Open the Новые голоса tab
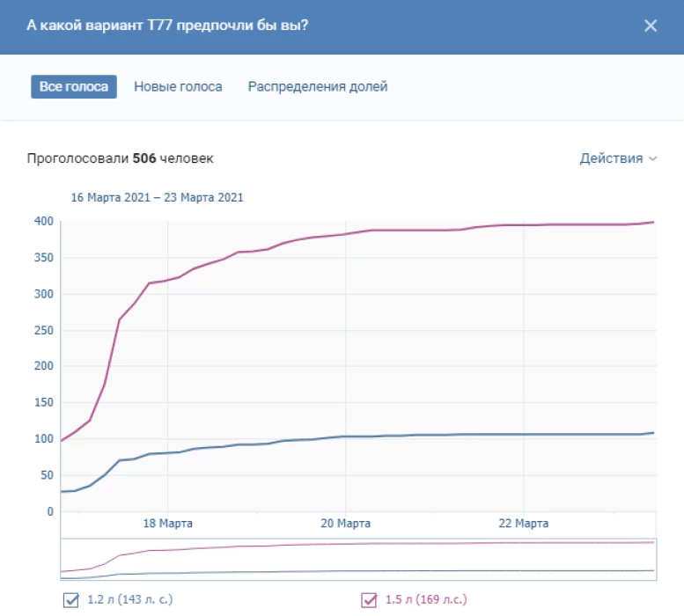This screenshot has width=684, height=616. (x=178, y=87)
